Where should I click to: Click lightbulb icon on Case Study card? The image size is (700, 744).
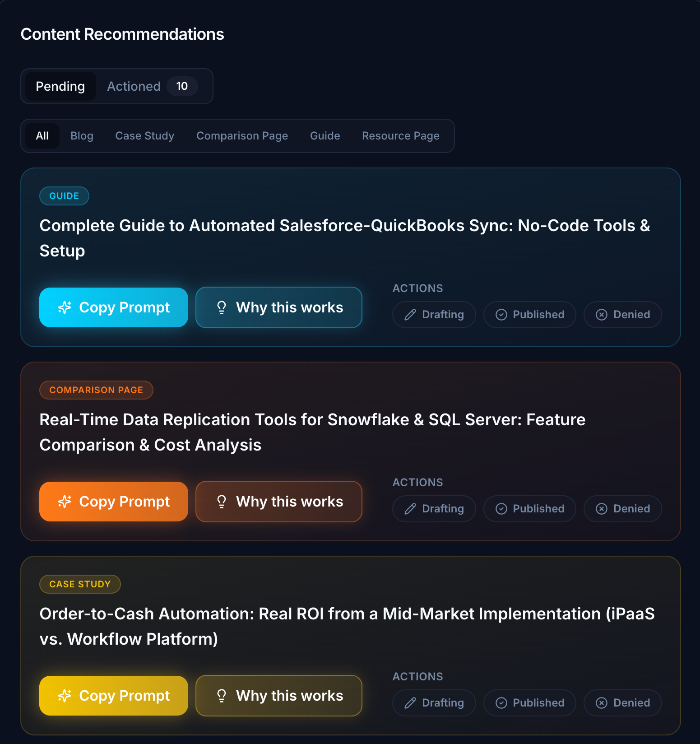pos(222,696)
